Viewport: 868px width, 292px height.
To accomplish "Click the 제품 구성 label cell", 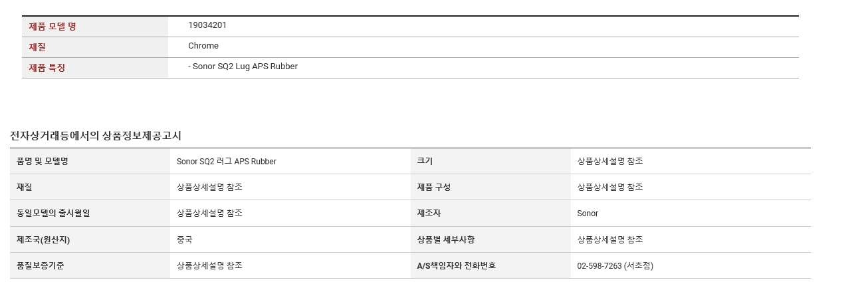I will click(490, 187).
